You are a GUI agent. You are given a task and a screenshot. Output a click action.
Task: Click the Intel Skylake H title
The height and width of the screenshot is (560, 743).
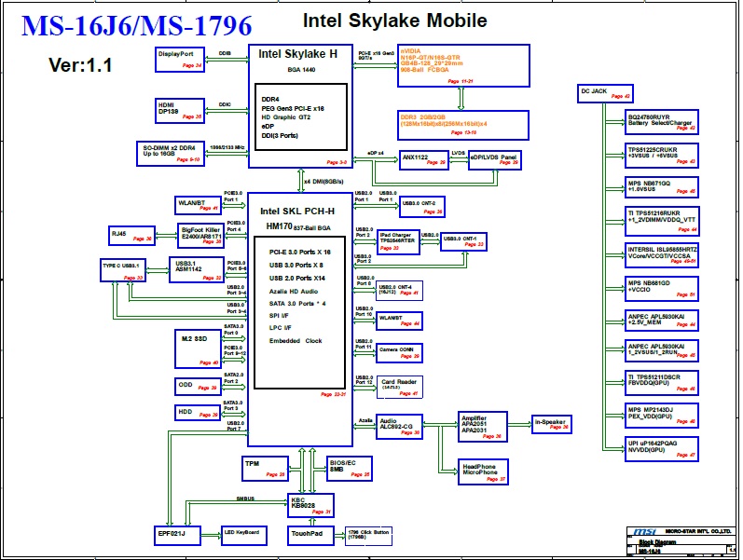pyautogui.click(x=297, y=54)
